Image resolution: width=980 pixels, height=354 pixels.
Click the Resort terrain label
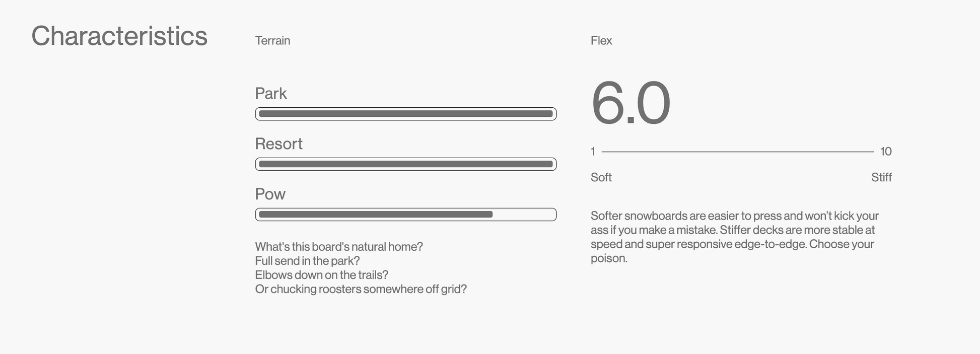[x=278, y=144]
